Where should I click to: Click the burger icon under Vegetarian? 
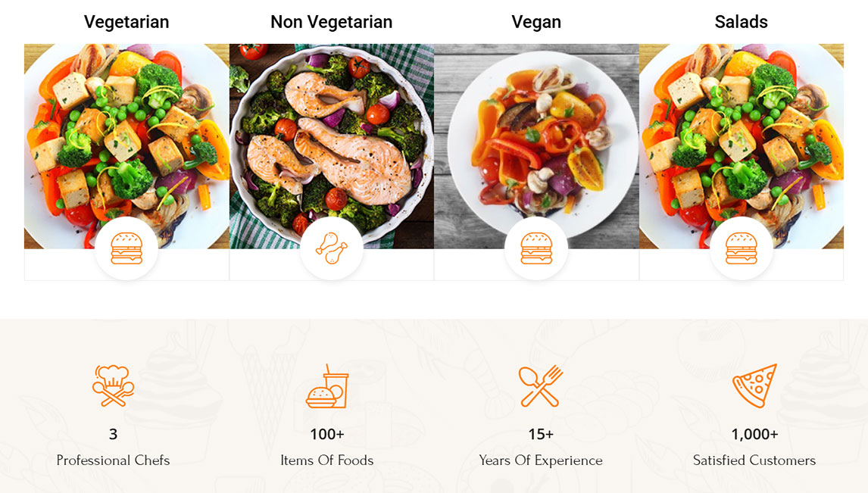(126, 247)
